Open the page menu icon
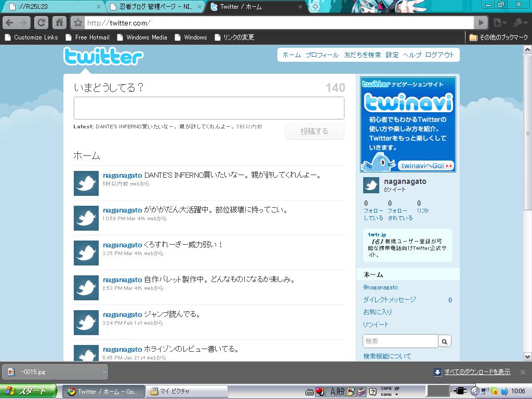Image resolution: width=532 pixels, height=399 pixels. coord(499,23)
